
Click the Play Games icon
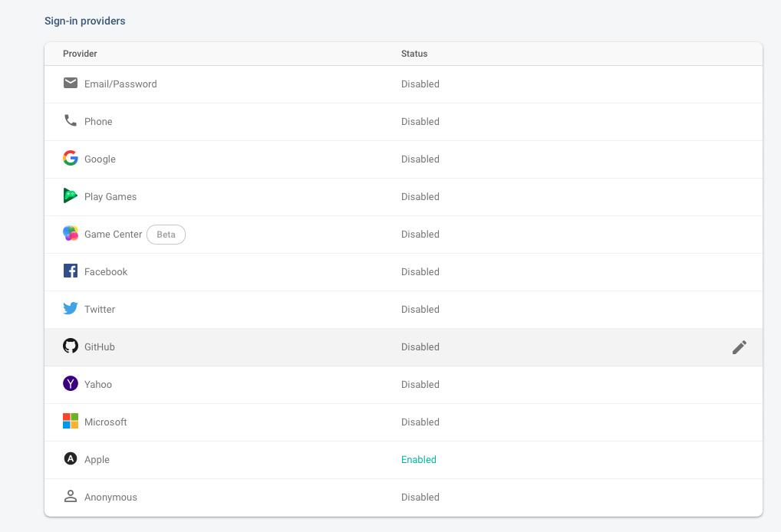tap(71, 195)
